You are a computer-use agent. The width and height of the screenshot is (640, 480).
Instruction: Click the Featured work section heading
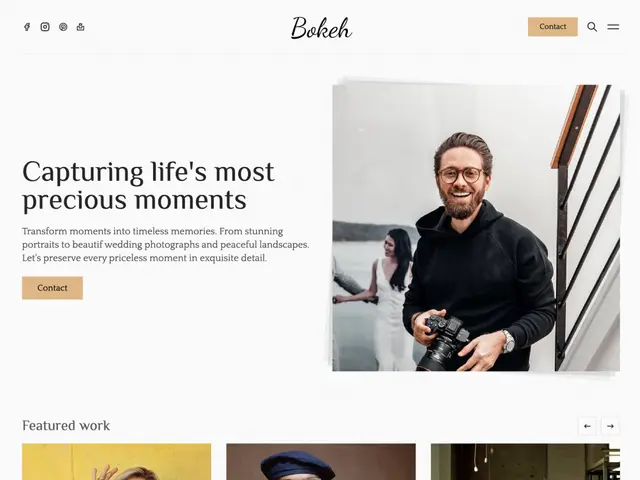66,426
